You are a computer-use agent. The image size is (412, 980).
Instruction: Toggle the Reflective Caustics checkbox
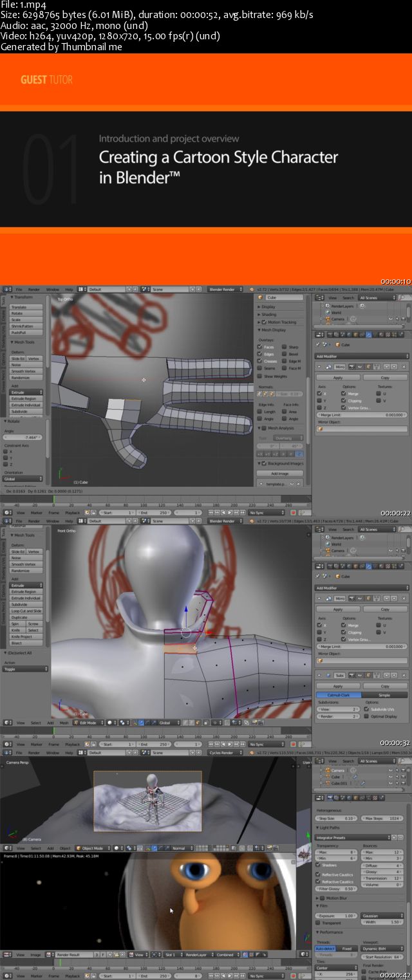click(x=318, y=874)
